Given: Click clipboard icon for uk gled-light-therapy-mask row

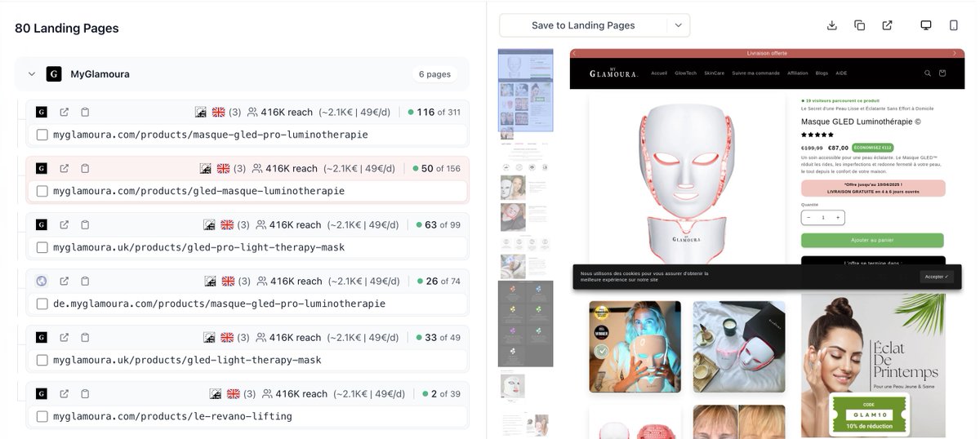Looking at the screenshot, I should [x=85, y=337].
